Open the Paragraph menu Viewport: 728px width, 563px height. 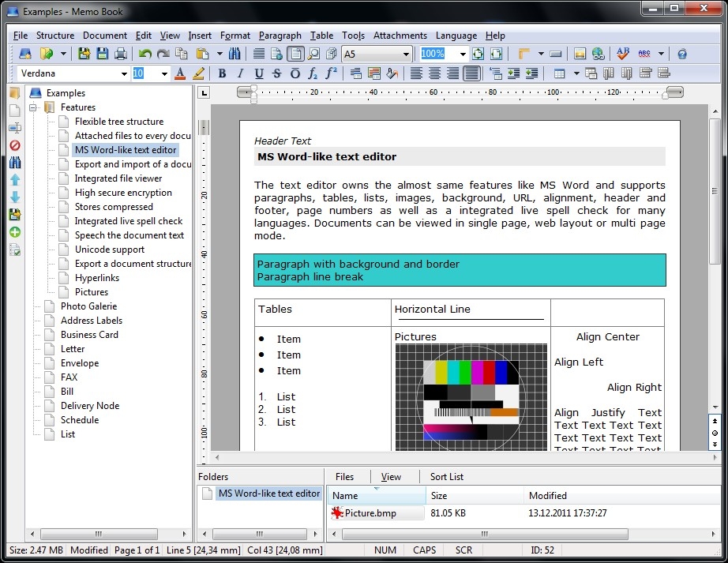pos(280,36)
